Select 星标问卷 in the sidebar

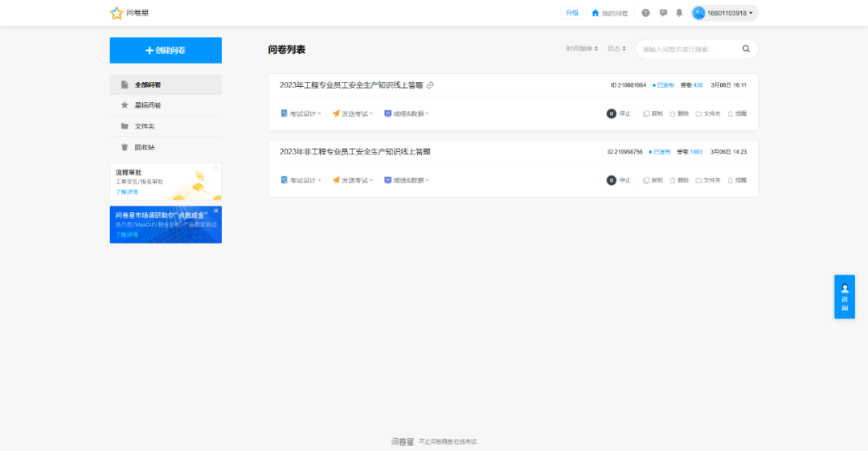coord(148,105)
